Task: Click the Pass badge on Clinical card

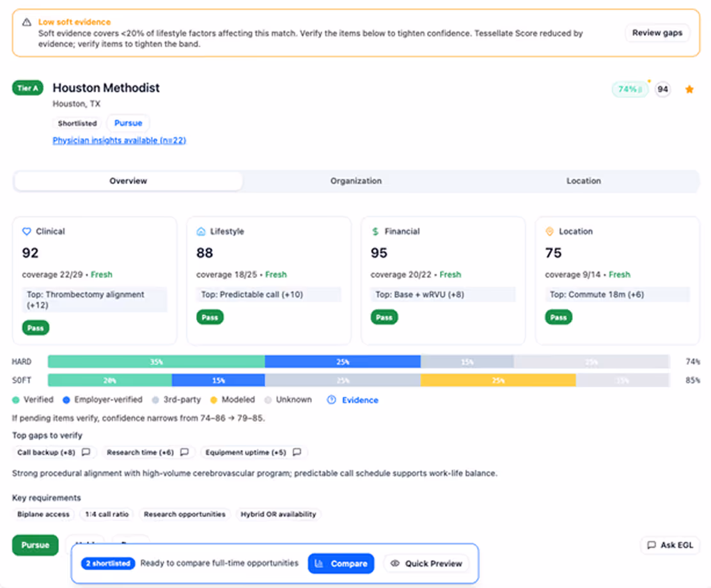Action: point(35,328)
